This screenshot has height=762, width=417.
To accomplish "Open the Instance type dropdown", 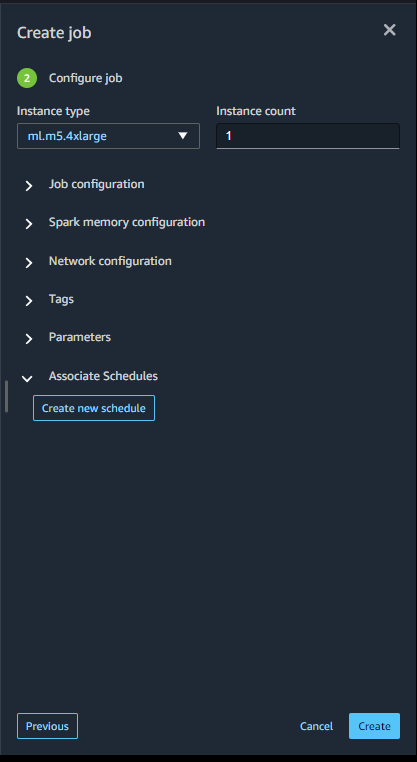I will (108, 136).
